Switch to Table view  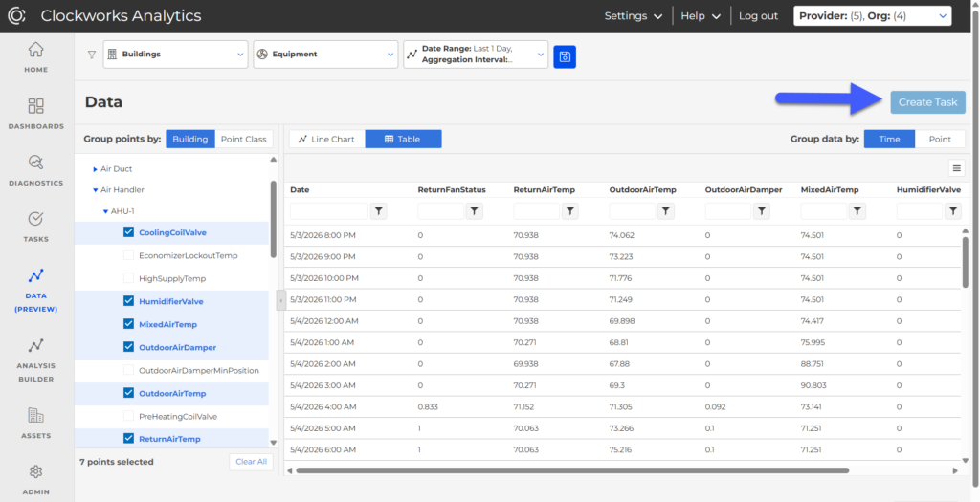point(403,140)
